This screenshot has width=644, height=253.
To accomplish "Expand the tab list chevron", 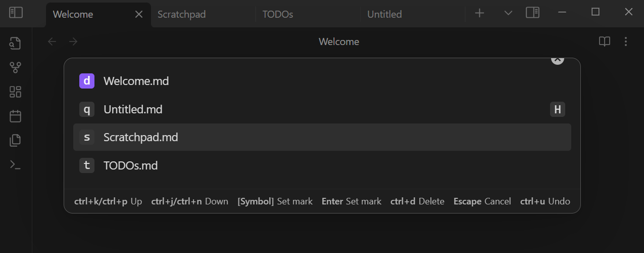I will 509,13.
